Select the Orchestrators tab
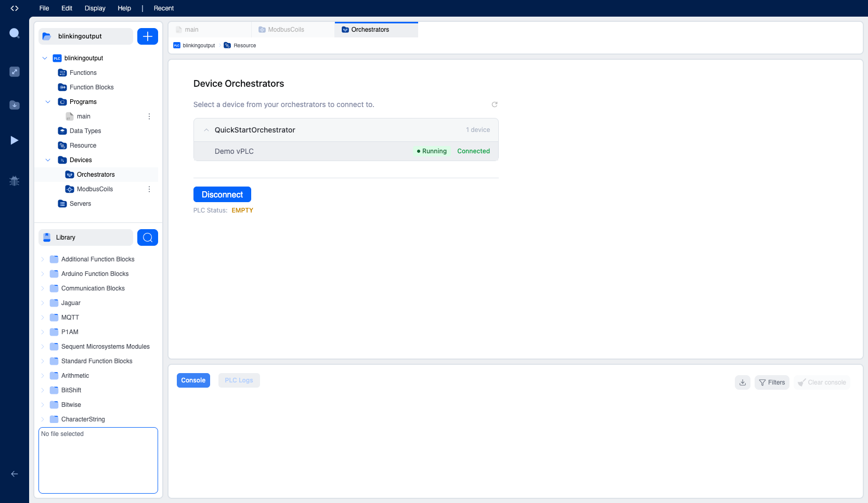Viewport: 868px width, 503px height. [x=376, y=30]
